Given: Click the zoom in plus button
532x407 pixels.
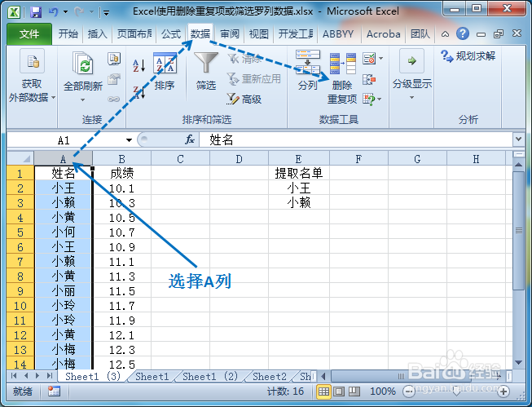Looking at the screenshot, I should point(503,392).
